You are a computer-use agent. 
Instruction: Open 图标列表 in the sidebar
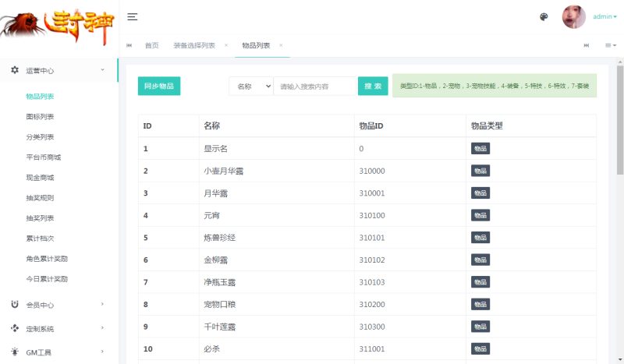(x=40, y=117)
